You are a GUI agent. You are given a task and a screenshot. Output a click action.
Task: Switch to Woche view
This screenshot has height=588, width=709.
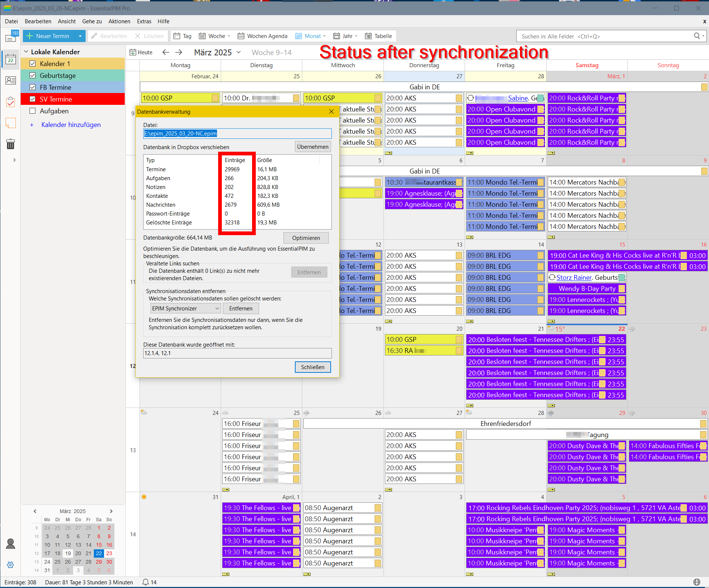tap(212, 36)
